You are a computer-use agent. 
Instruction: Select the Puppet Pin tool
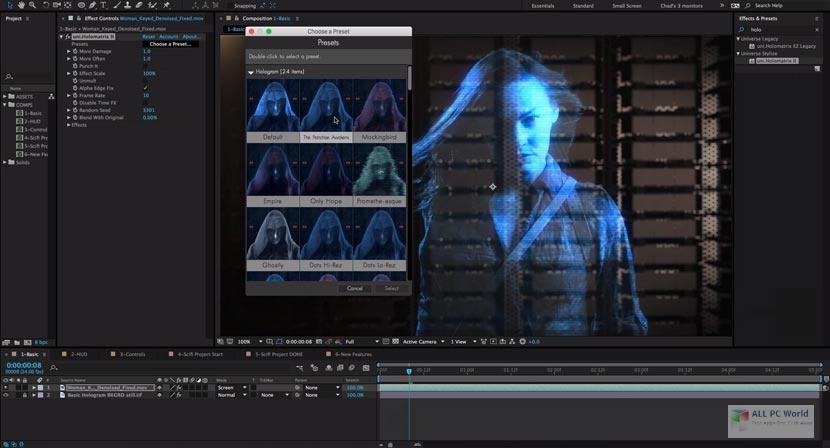(x=167, y=5)
